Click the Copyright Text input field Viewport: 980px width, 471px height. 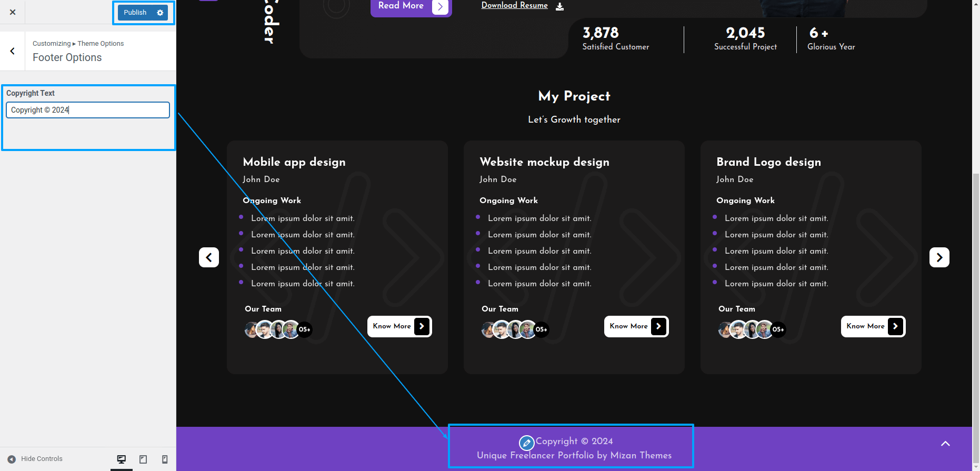coord(88,110)
